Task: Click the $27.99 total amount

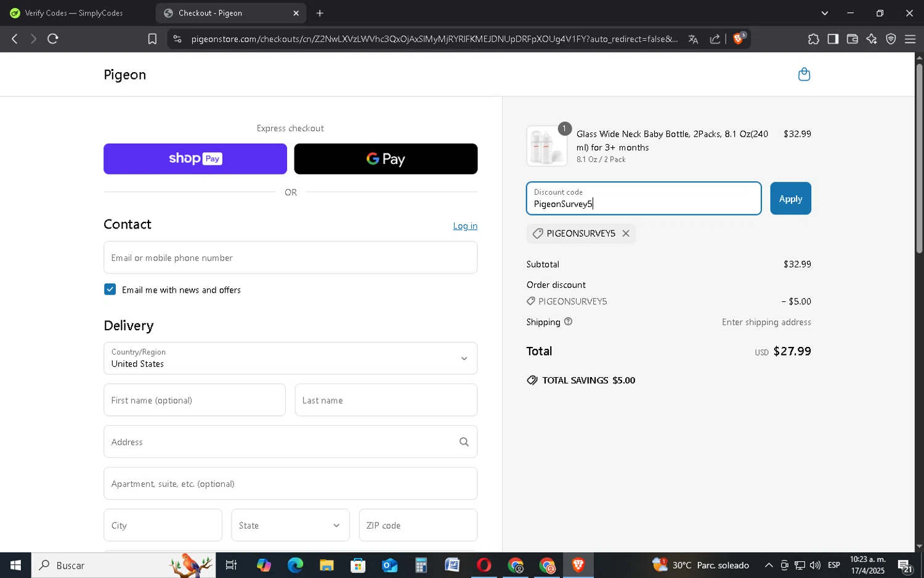Action: 792,351
